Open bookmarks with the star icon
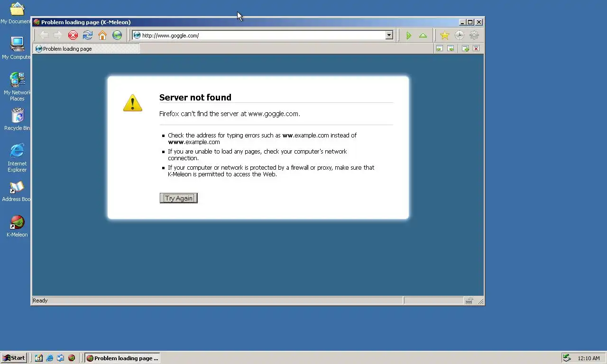Image resolution: width=607 pixels, height=364 pixels. pos(444,35)
